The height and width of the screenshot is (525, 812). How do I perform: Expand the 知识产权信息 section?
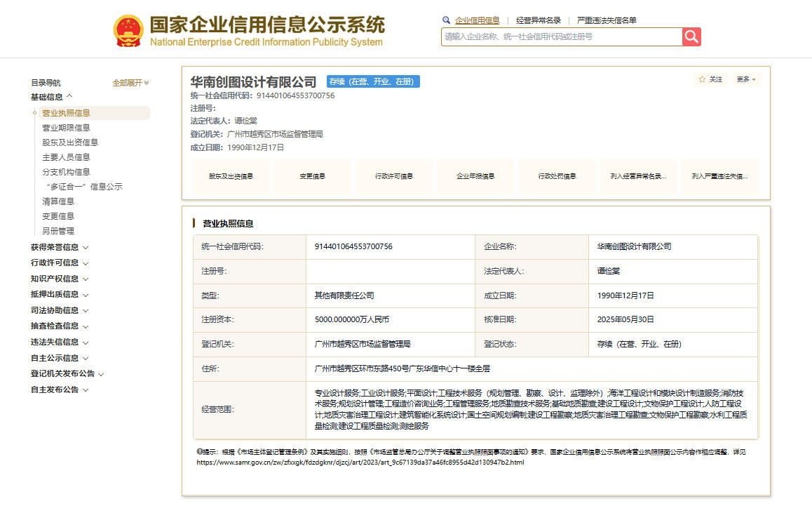(x=59, y=279)
